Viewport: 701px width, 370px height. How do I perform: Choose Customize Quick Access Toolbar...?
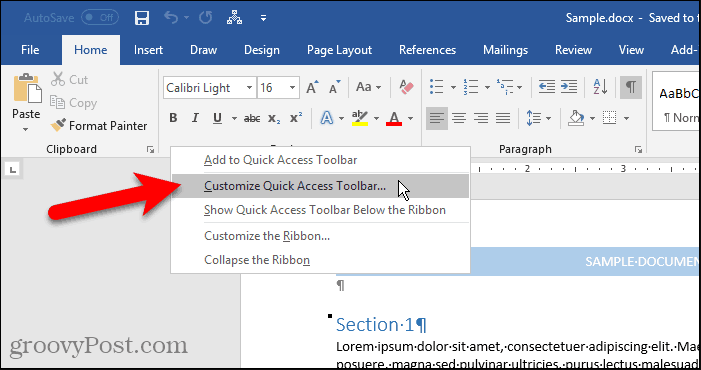(x=320, y=186)
